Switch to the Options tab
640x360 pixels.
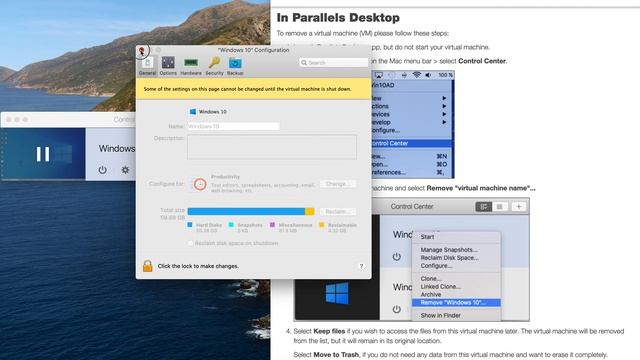[x=168, y=66]
